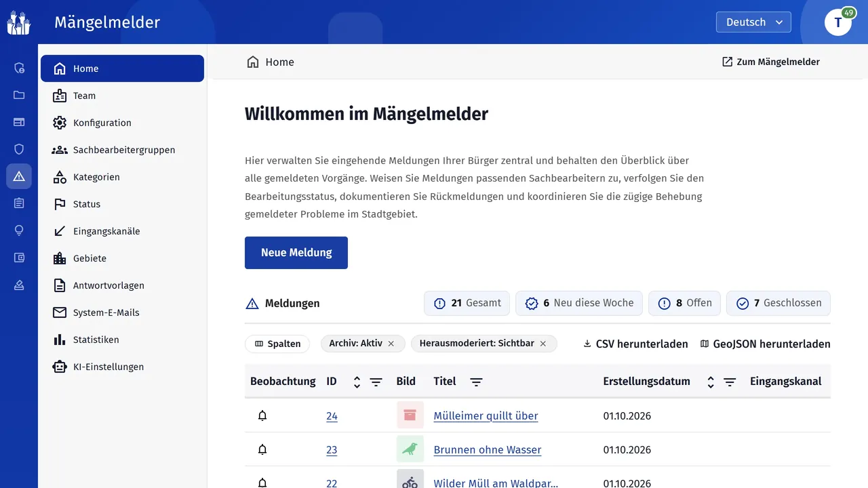The height and width of the screenshot is (488, 868).
Task: Select the warning triangle icon in rail
Action: click(19, 176)
